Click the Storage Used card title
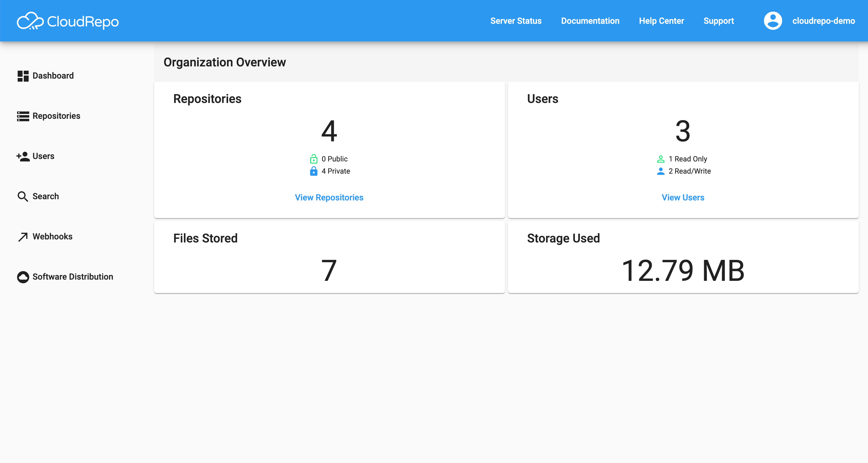868x463 pixels. coord(563,238)
